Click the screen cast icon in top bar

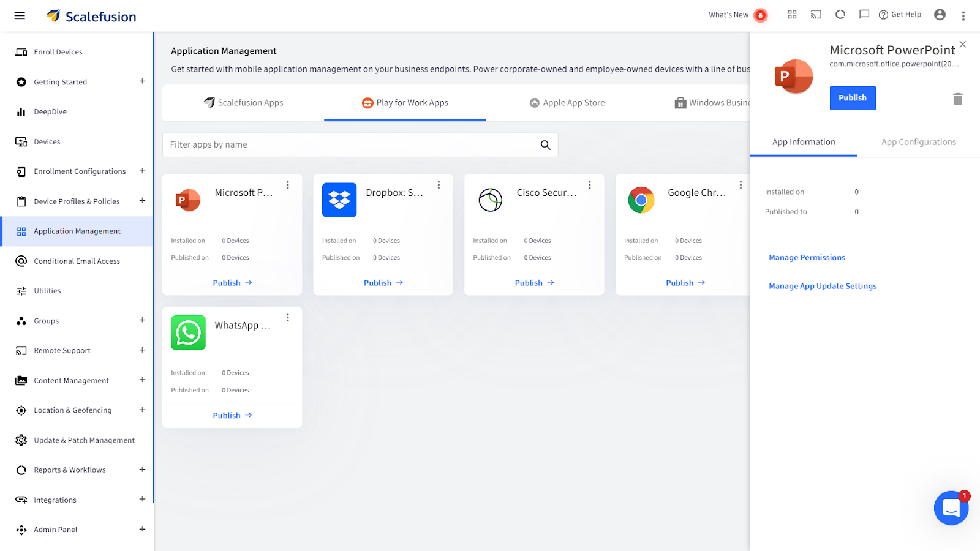[816, 14]
